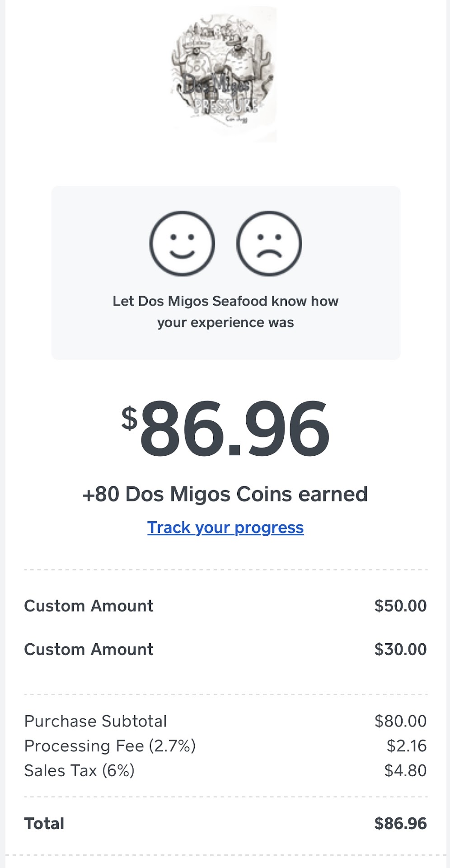450x868 pixels.
Task: Select the first Custom Amount line item label
Action: pyautogui.click(x=89, y=606)
